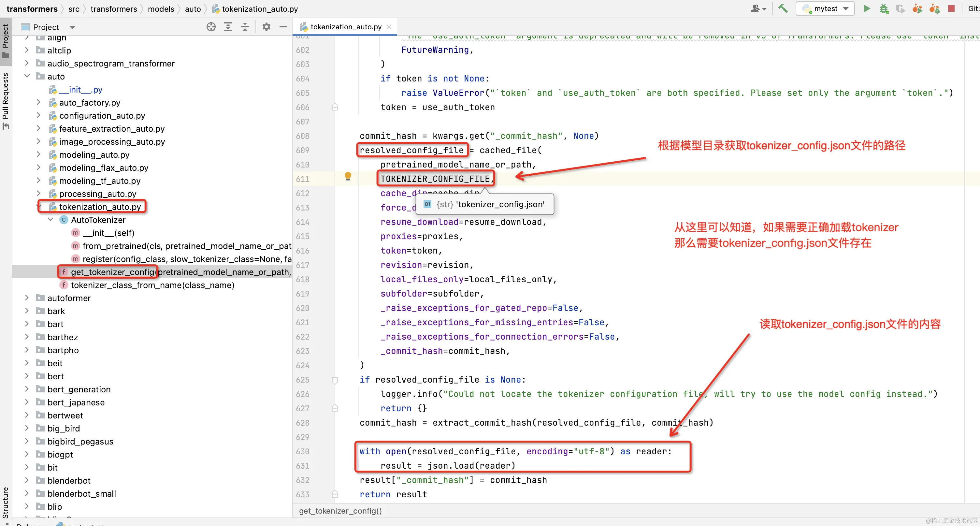Click get_tokenizer_config() in bottom breadcrumb
This screenshot has width=980, height=526.
(340, 511)
